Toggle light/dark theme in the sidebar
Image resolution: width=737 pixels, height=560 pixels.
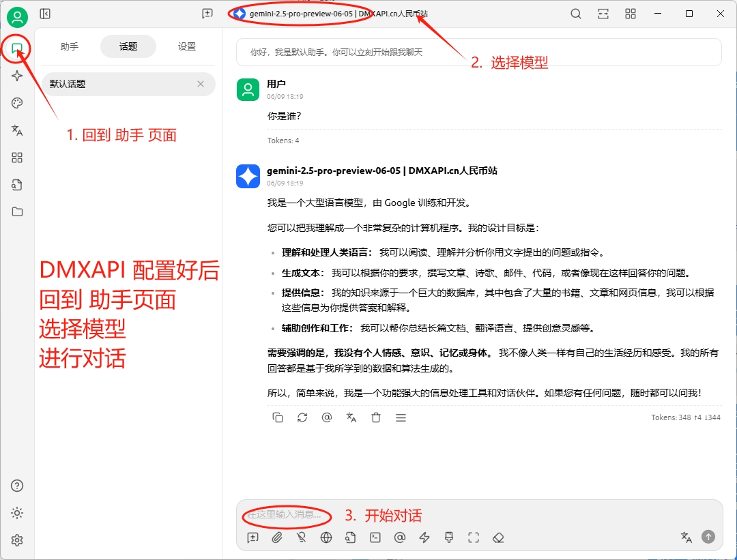pos(17,513)
